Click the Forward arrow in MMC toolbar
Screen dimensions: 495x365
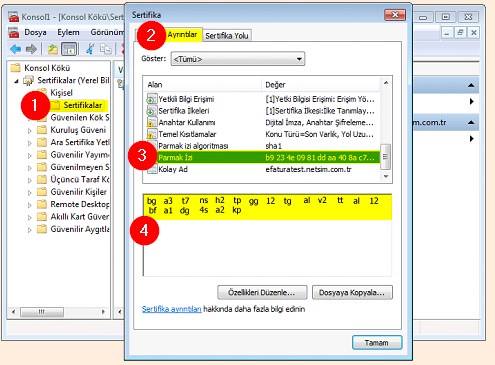(x=31, y=49)
